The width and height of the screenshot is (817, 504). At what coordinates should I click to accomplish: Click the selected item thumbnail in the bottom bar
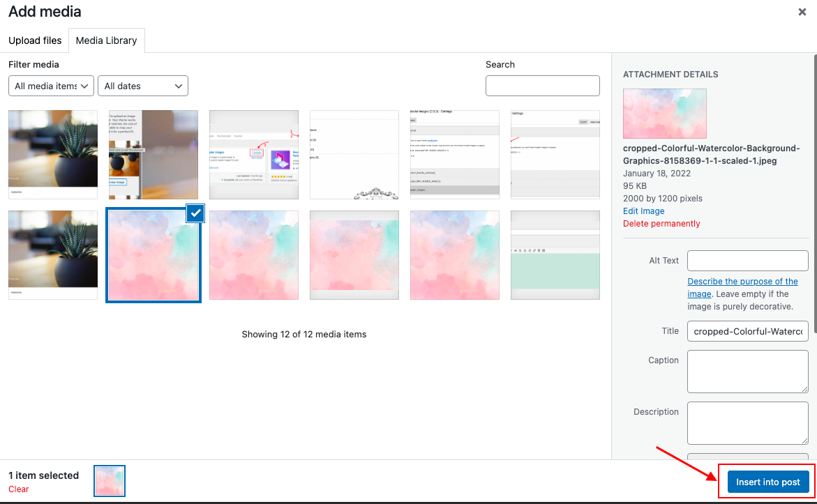pos(110,481)
